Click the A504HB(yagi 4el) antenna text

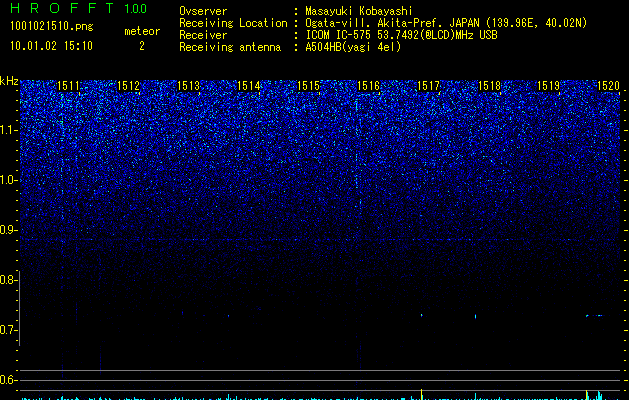(x=353, y=47)
